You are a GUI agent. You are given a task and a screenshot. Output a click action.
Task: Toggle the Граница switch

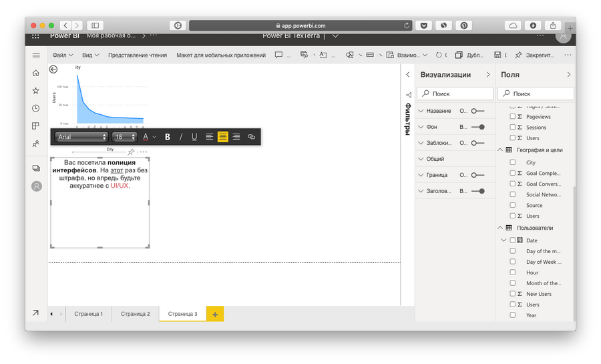[x=477, y=175]
